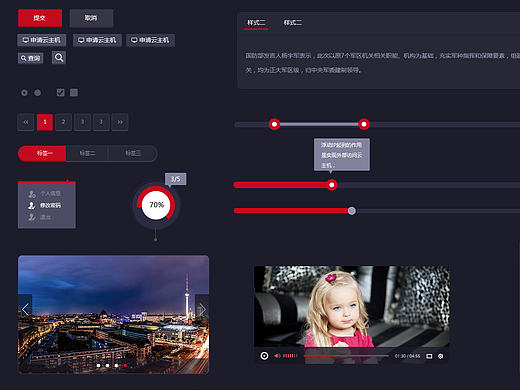Image resolution: width=520 pixels, height=390 pixels.
Task: Open video settings gear icon
Action: 441,356
